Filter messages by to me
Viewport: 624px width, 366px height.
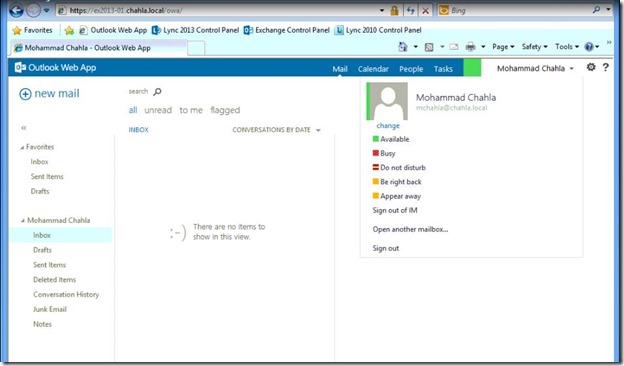(x=191, y=110)
